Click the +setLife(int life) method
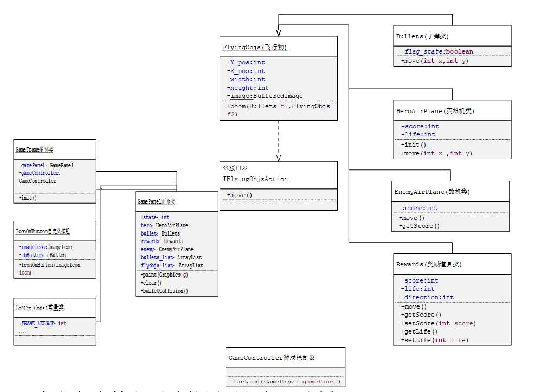This screenshot has height=392, width=554. pos(435,340)
